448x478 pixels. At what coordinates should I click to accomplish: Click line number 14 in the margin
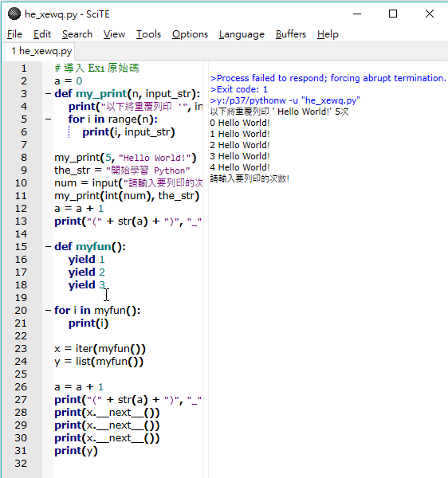click(21, 234)
